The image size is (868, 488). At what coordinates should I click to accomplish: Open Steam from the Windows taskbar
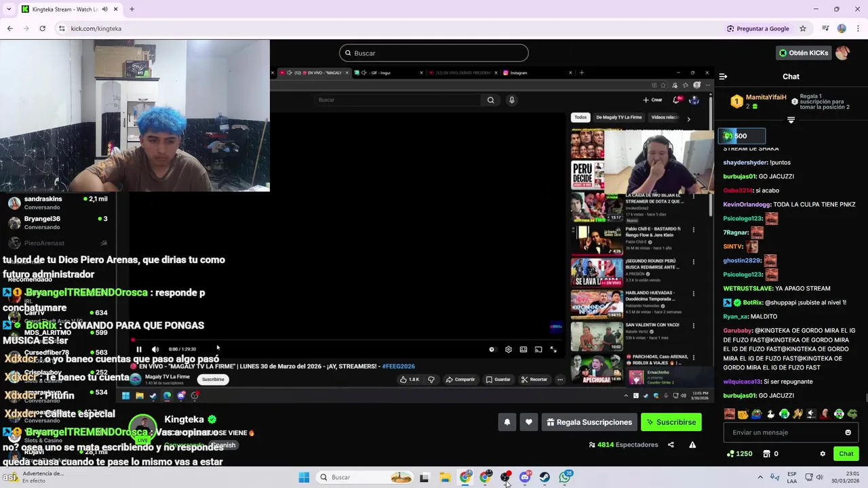coord(545,477)
